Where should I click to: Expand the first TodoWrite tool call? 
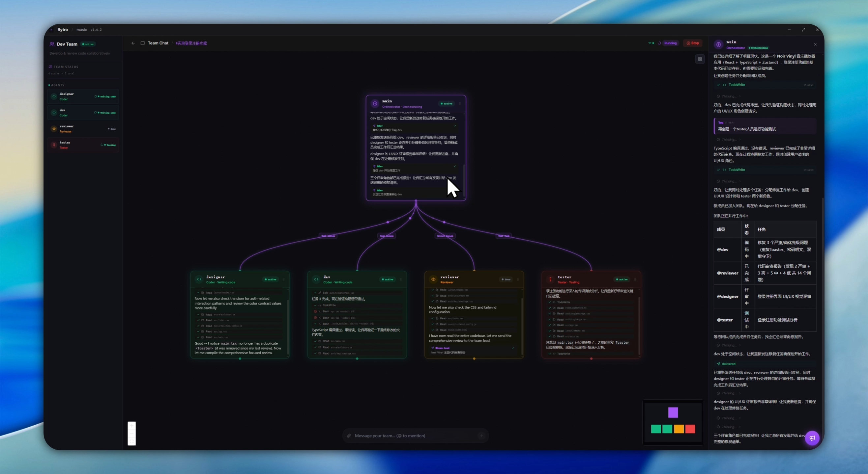point(737,85)
